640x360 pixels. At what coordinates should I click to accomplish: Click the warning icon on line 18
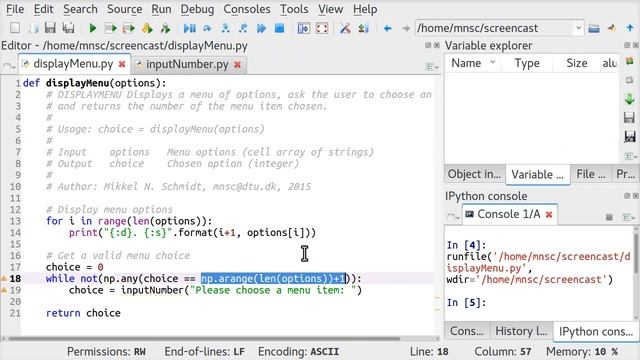(x=3, y=279)
